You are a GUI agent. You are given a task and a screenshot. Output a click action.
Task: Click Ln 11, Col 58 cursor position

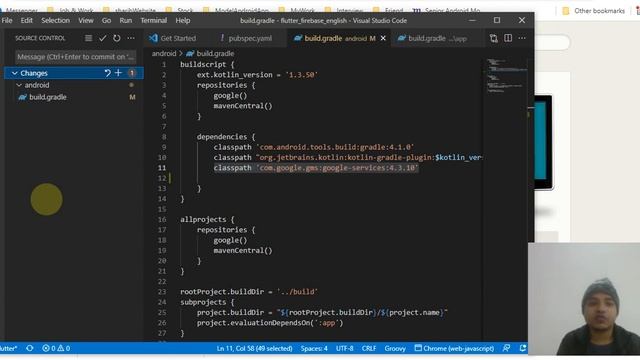(x=254, y=348)
